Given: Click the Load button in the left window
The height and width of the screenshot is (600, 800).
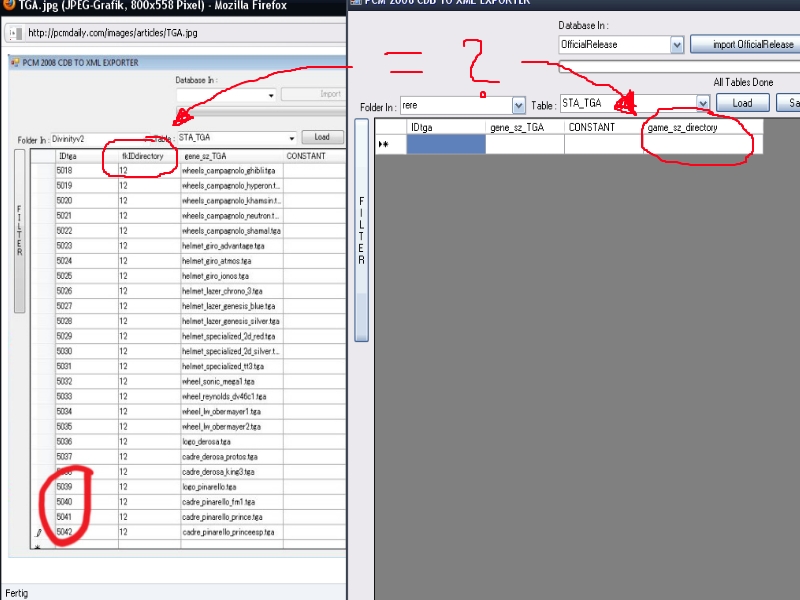Looking at the screenshot, I should [x=322, y=138].
